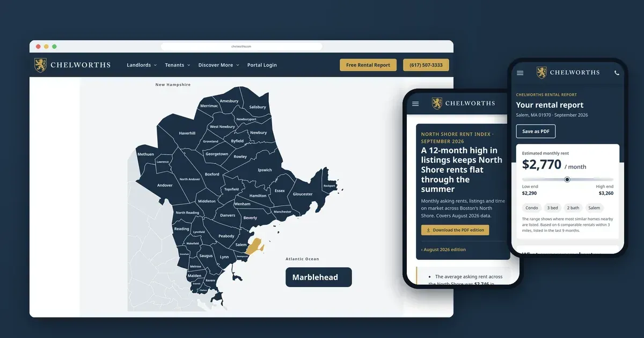Select Byfield on the map

tap(237, 141)
